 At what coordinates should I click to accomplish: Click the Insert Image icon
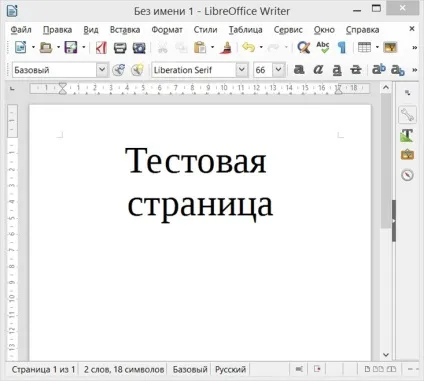tap(390, 47)
